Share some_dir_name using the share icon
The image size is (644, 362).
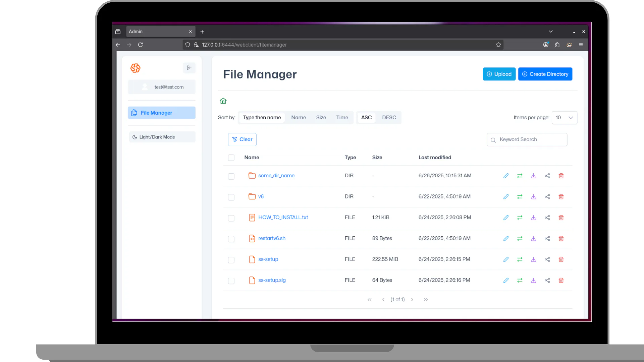tap(547, 176)
